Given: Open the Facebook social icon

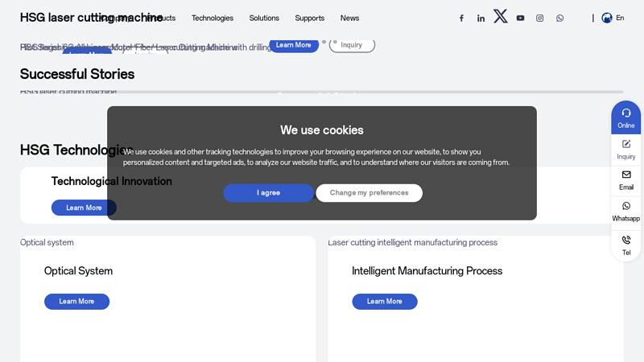Looking at the screenshot, I should click(x=461, y=18).
